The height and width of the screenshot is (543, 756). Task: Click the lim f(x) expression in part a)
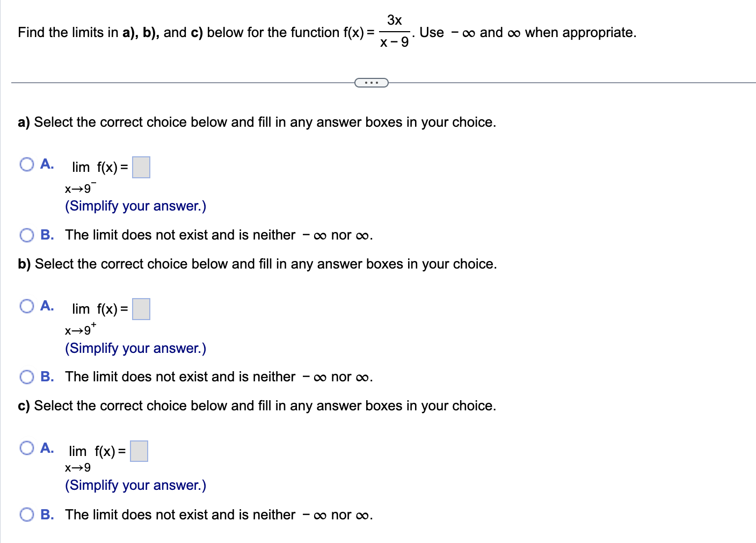click(x=99, y=167)
